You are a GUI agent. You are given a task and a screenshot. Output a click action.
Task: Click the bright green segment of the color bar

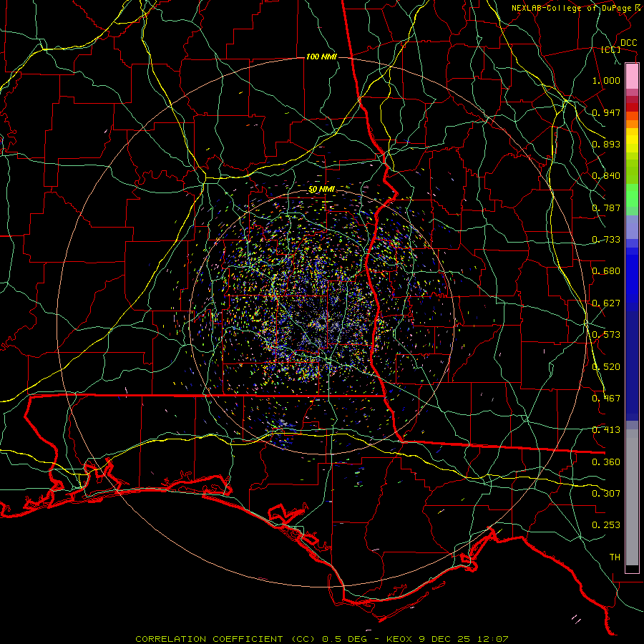[632, 195]
